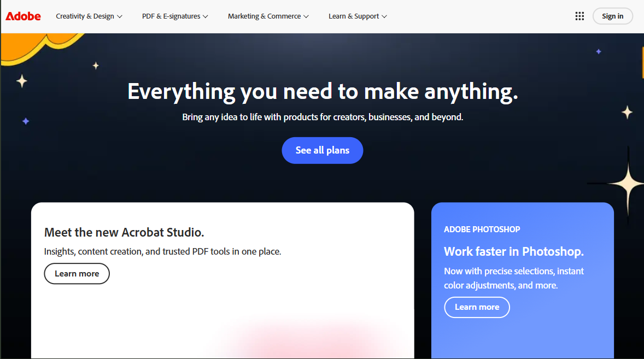
Task: Click the See all plans button
Action: [323, 150]
